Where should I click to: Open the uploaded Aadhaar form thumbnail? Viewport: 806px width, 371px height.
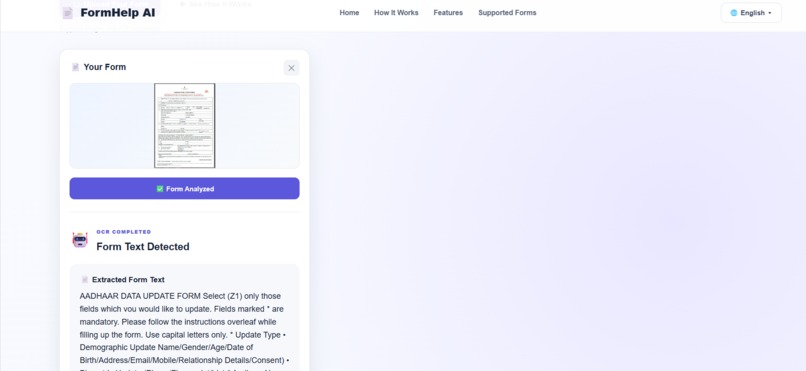tap(185, 125)
